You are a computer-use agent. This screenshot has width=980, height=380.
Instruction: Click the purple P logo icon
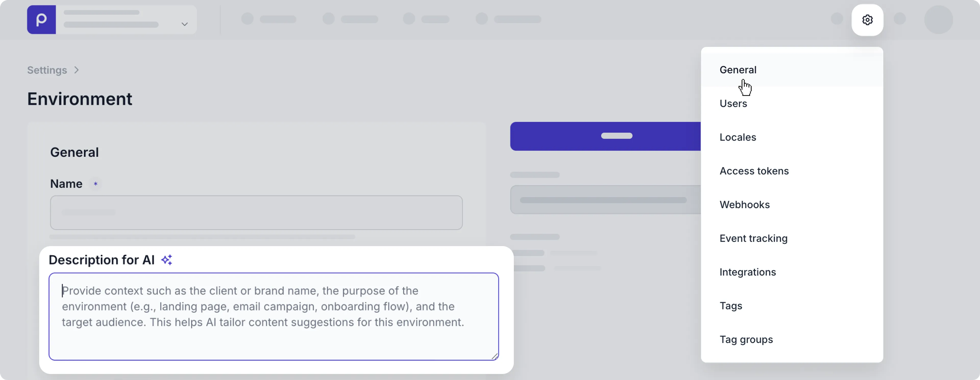point(41,20)
